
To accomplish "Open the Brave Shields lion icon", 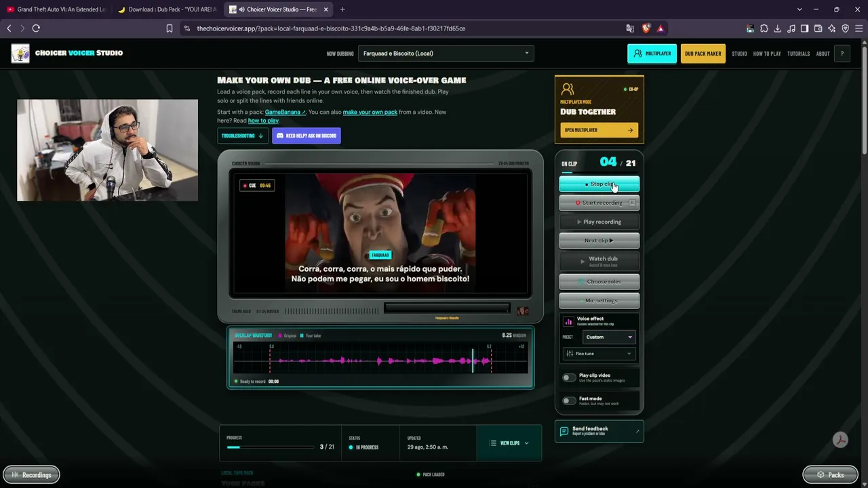I will 646,28.
